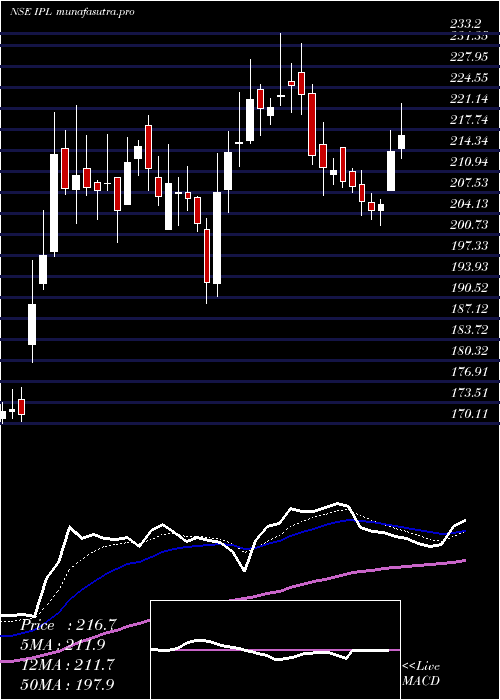The image size is (500, 700).
Task: Click the MACD inset chart panel
Action: coord(275,650)
